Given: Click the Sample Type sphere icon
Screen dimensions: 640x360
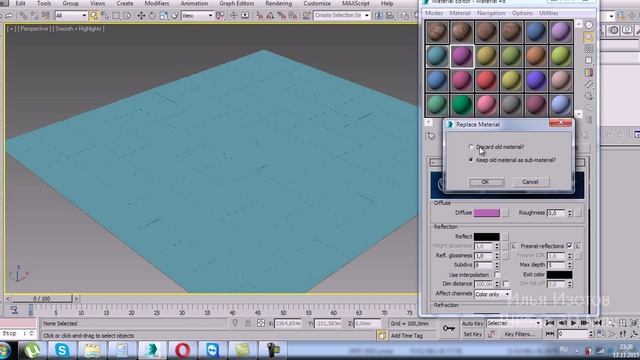Looking at the screenshot, I should [x=589, y=25].
